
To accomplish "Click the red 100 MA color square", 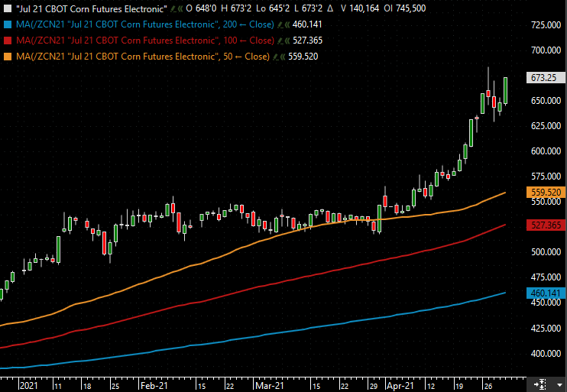I will pyautogui.click(x=7, y=40).
